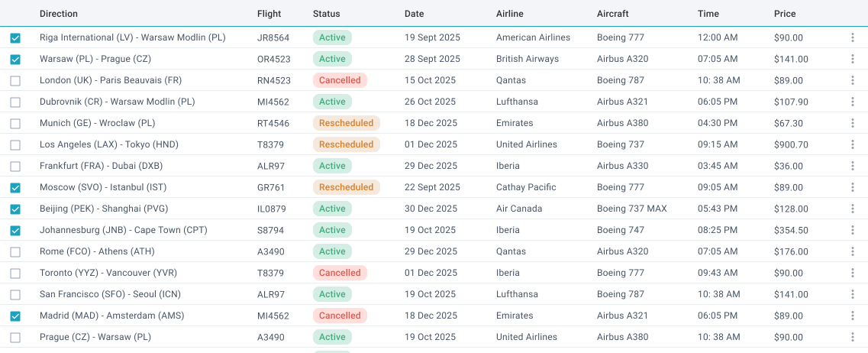Open more options for Madrid - Amsterdam flight
The image size is (868, 353).
[853, 316]
